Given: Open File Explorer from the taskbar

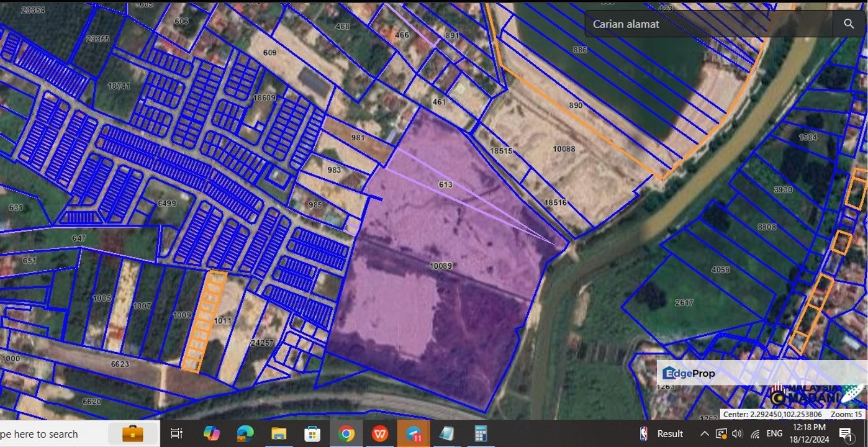Looking at the screenshot, I should pyautogui.click(x=279, y=433).
